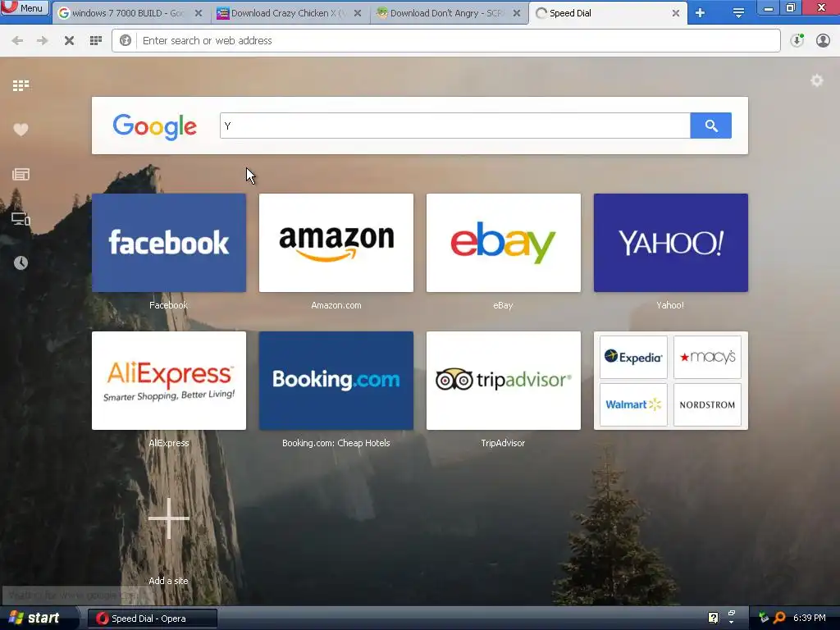
Task: Open the Amazon speed dial tile
Action: point(336,243)
